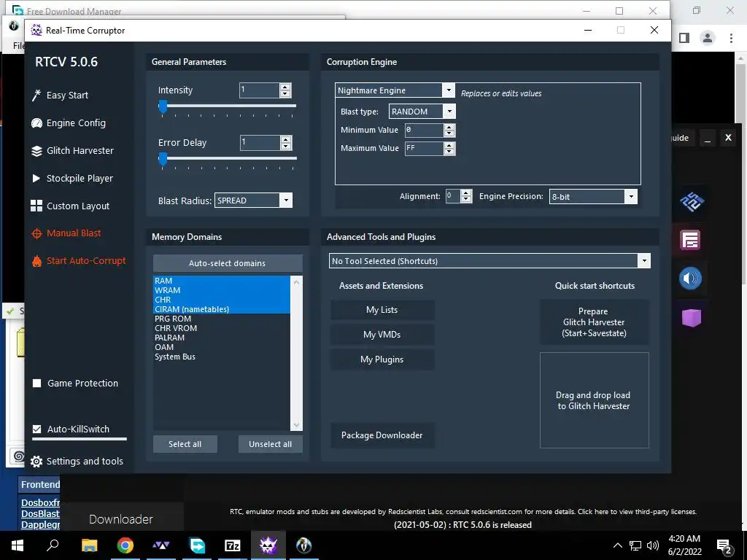Viewport: 747px width, 560px height.
Task: Open the Nightmare Engine dropdown
Action: click(x=448, y=90)
